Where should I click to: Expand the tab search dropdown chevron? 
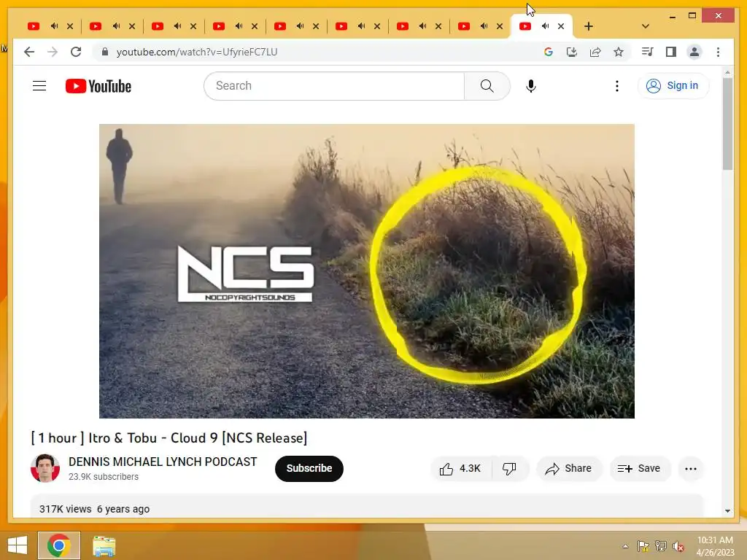point(646,26)
